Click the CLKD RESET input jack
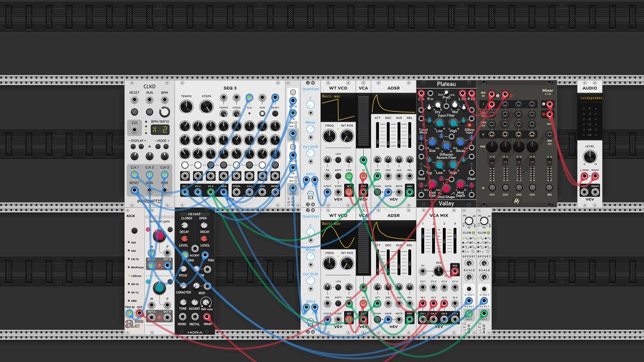 (x=134, y=100)
